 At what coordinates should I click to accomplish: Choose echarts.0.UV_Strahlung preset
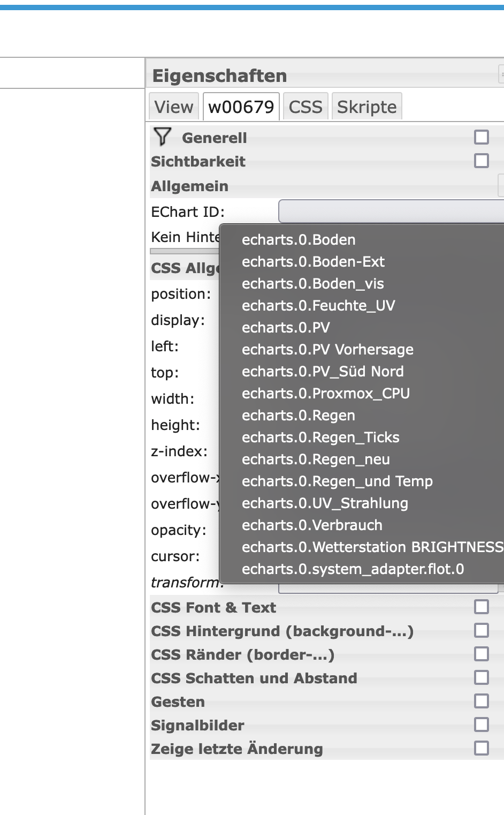(x=325, y=503)
